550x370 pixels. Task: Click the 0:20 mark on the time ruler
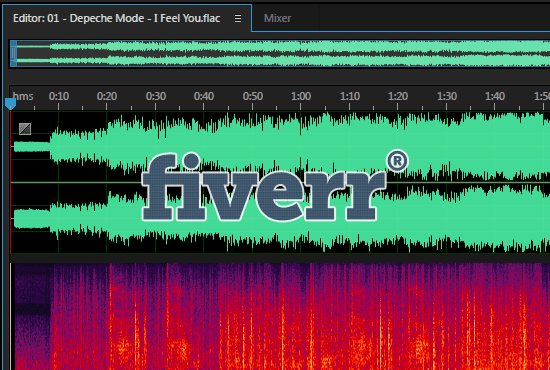click(x=107, y=96)
